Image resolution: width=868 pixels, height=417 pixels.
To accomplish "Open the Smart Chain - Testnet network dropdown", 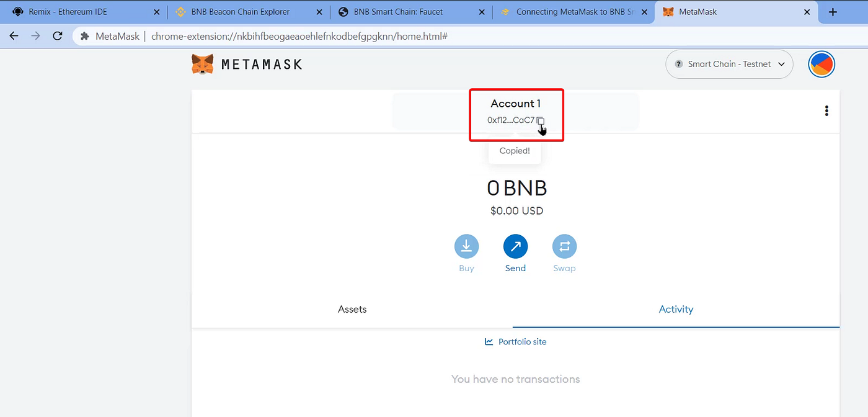I will pyautogui.click(x=729, y=64).
